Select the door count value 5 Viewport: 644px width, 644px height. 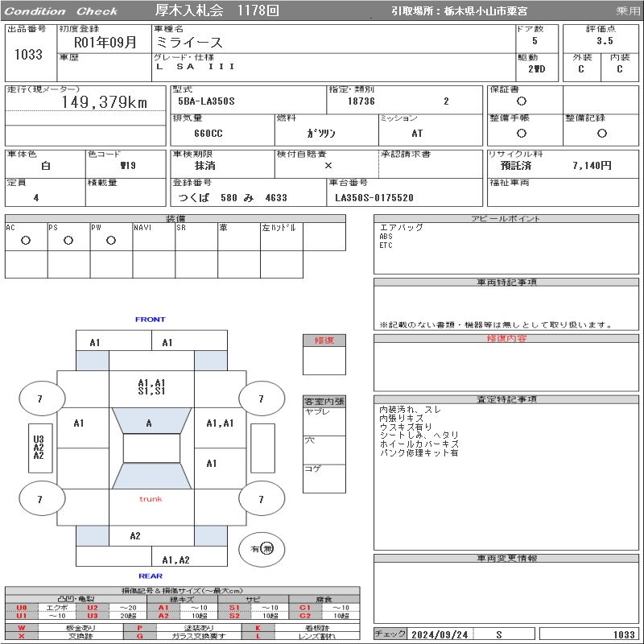coord(535,41)
